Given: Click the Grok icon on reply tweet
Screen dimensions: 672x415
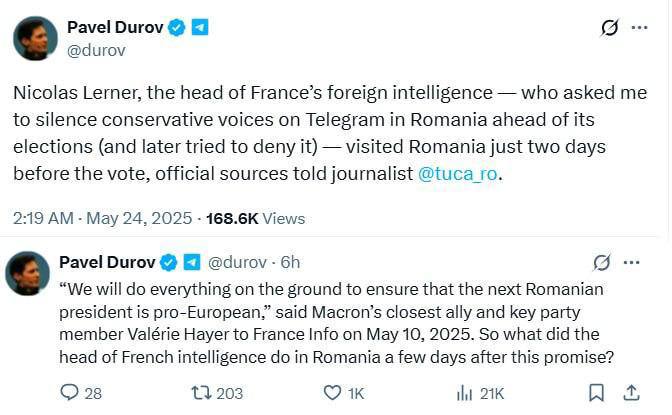Looking at the screenshot, I should pos(601,263).
